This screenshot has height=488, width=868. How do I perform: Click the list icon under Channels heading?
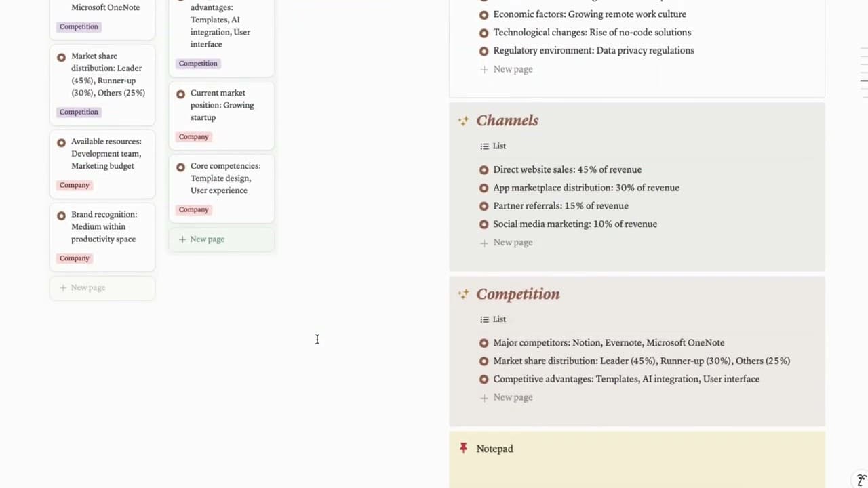click(x=484, y=146)
